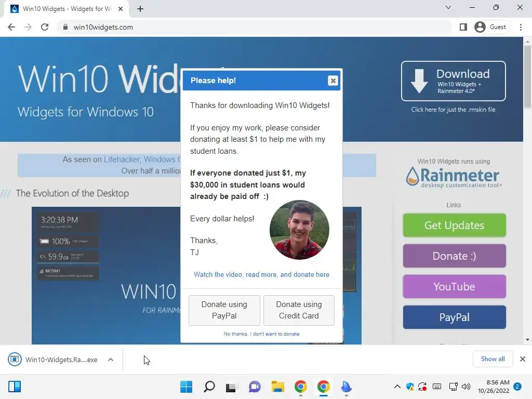
Task: Open the YouTube link button
Action: tap(454, 287)
